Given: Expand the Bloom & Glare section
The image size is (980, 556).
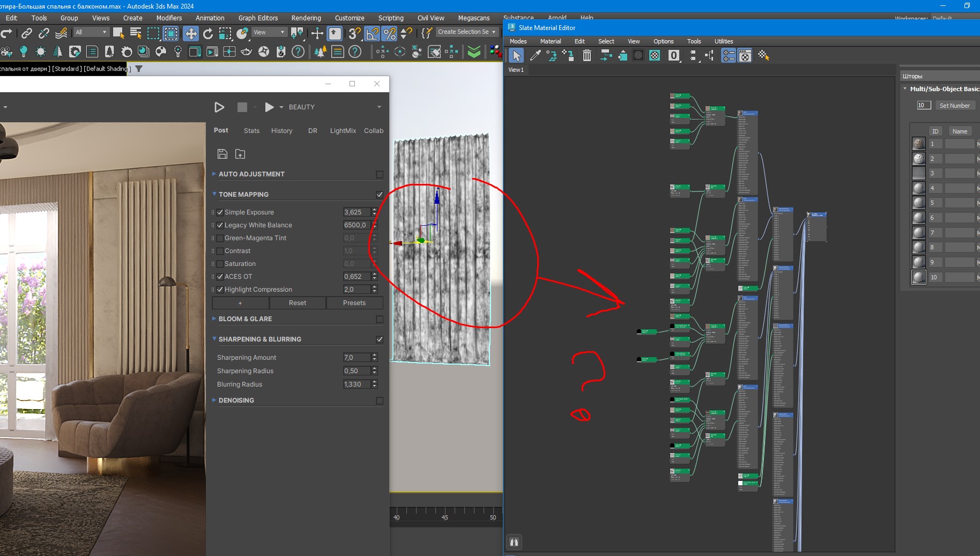Looking at the screenshot, I should pyautogui.click(x=214, y=318).
